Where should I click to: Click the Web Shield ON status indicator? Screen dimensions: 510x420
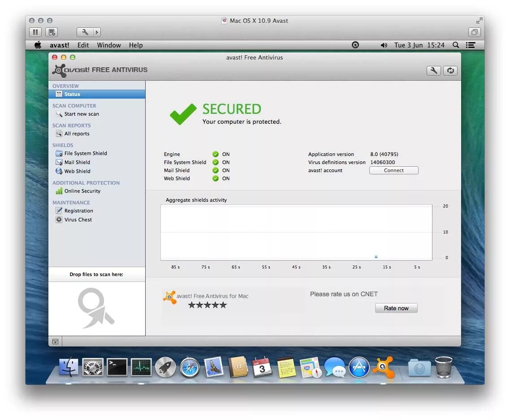(215, 178)
